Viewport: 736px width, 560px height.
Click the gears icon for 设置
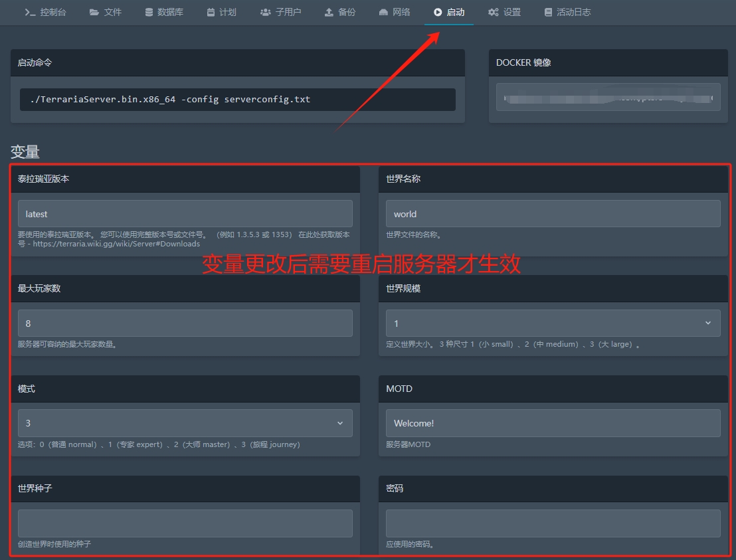pyautogui.click(x=493, y=12)
